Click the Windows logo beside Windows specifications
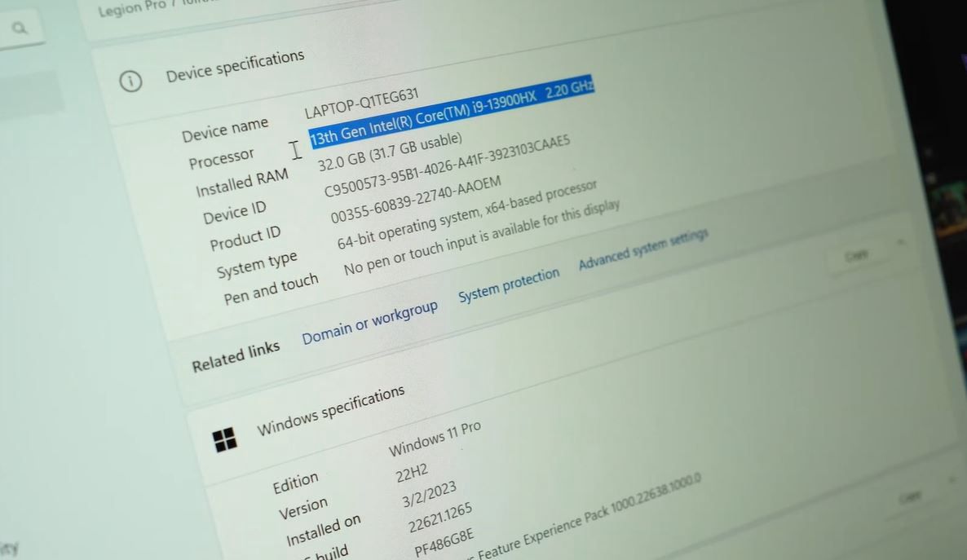 [224, 439]
